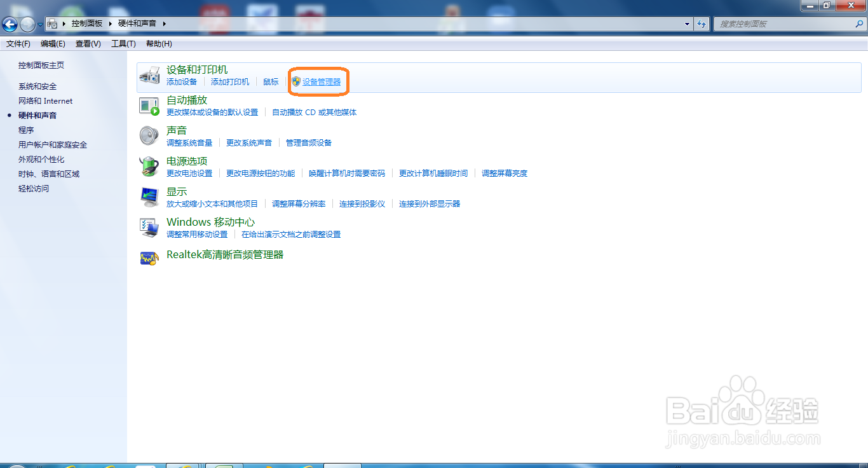Open the 帮助(H) menu
868x468 pixels.
[159, 44]
